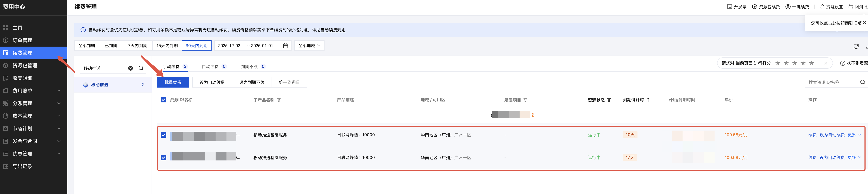Click the 批量续费 button
The image size is (868, 194).
pyautogui.click(x=173, y=82)
